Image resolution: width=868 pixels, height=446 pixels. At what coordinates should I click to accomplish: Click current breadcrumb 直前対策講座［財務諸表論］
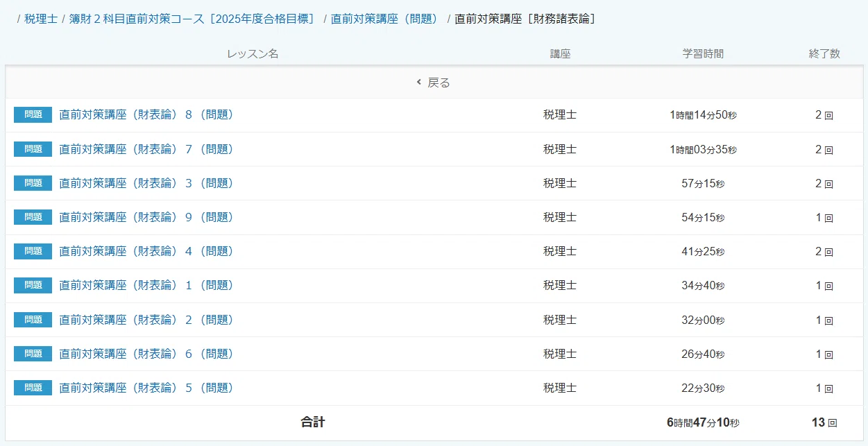tap(525, 19)
